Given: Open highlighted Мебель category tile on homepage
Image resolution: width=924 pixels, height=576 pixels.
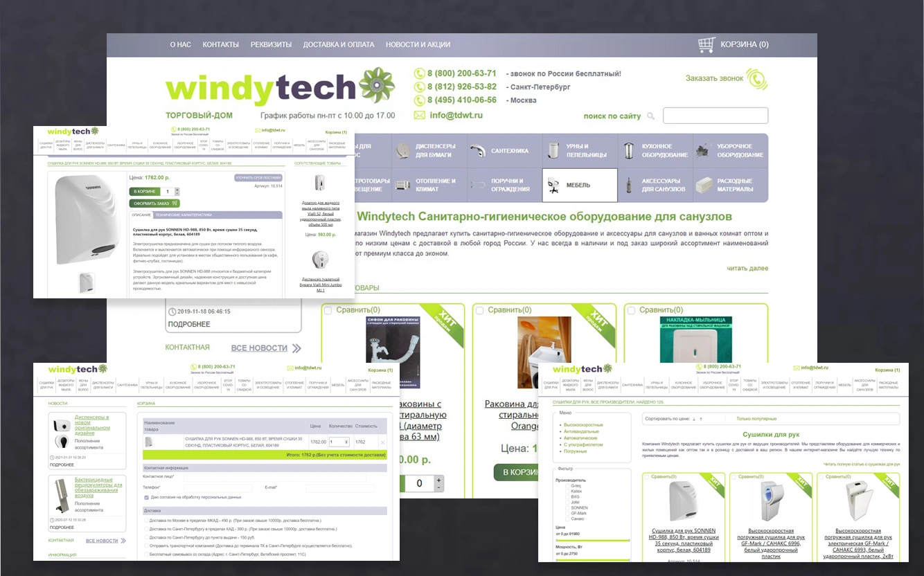Looking at the screenshot, I should point(580,185).
